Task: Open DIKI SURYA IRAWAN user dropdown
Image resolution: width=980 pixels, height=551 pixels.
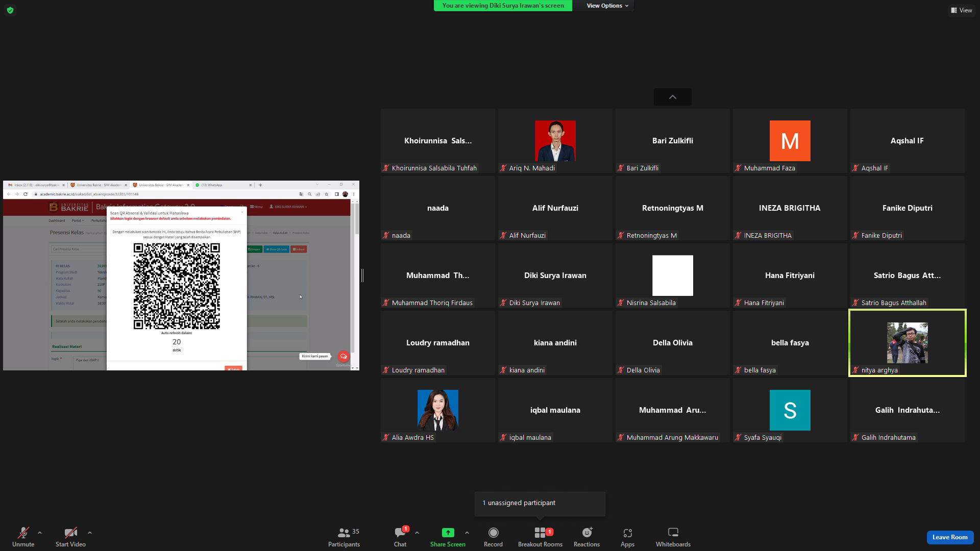Action: pos(288,207)
